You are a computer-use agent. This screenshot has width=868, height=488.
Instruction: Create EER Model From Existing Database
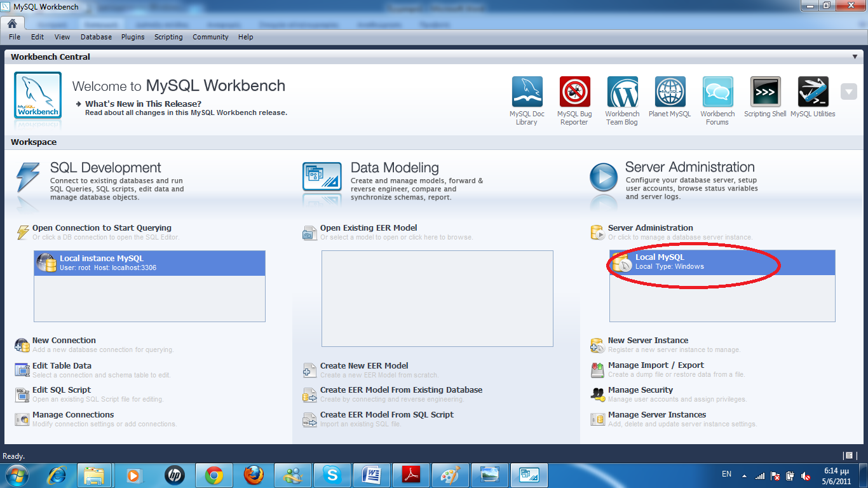(x=401, y=390)
